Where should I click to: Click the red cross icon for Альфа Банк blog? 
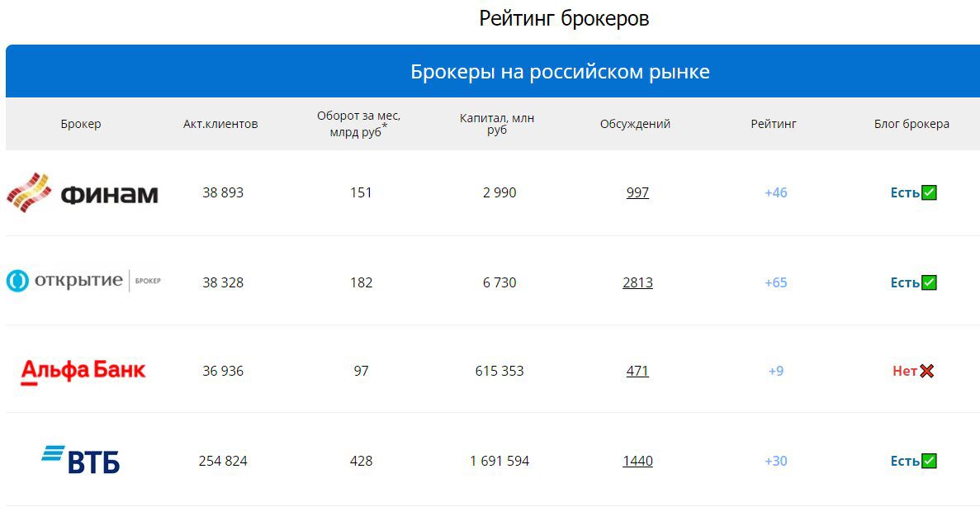click(926, 372)
